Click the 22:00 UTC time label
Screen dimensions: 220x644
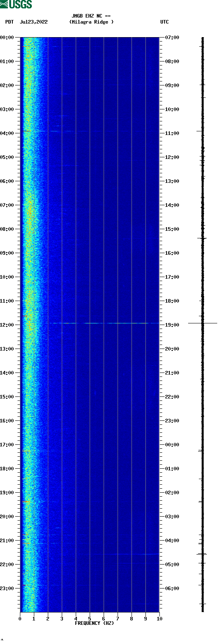(172, 397)
